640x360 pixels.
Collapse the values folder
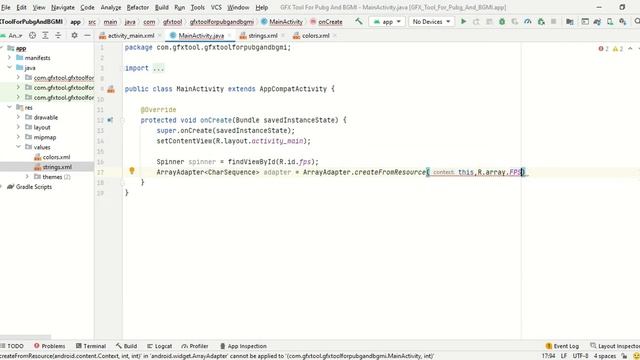(18, 147)
